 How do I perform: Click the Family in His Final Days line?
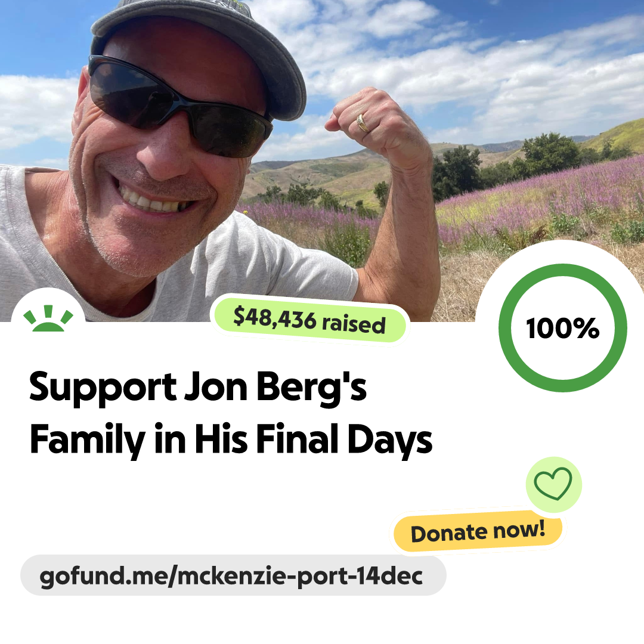231,440
